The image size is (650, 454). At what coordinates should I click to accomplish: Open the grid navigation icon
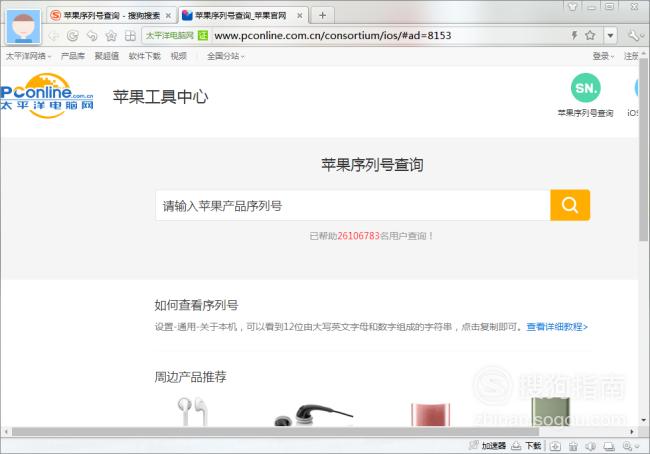130,36
